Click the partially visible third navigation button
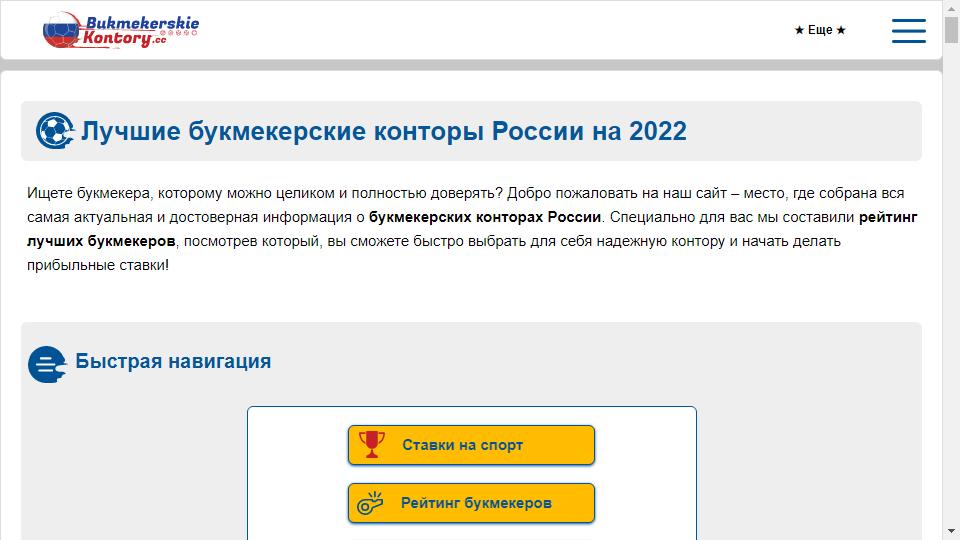 click(x=471, y=537)
